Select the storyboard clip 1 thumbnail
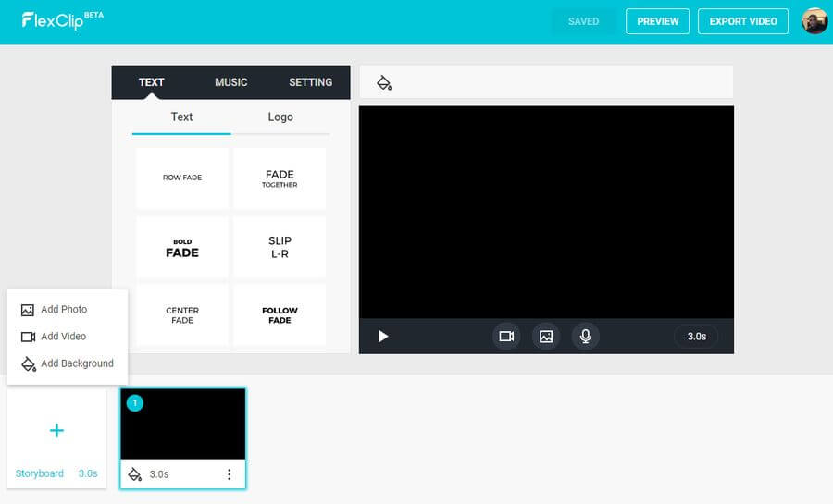 click(183, 424)
